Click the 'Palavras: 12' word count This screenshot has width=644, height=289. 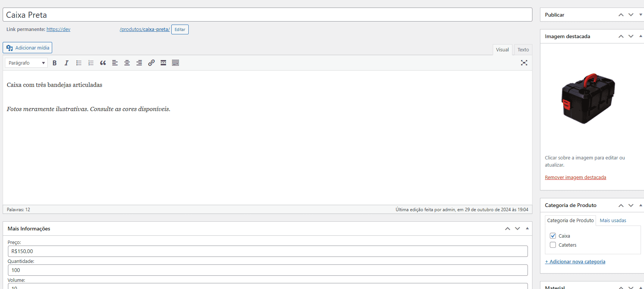pyautogui.click(x=19, y=210)
